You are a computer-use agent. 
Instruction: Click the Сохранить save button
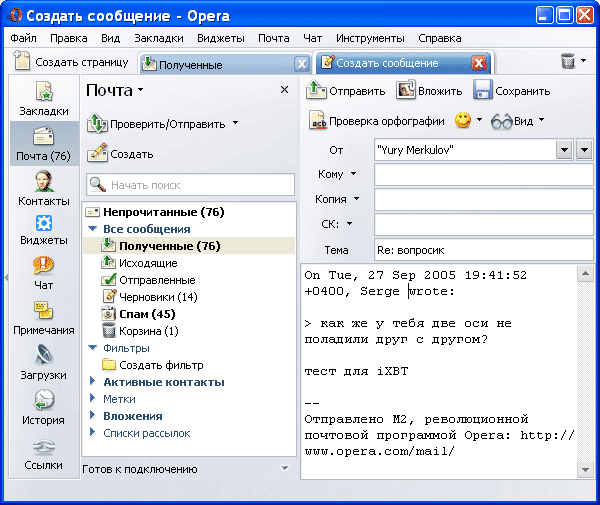click(x=511, y=91)
